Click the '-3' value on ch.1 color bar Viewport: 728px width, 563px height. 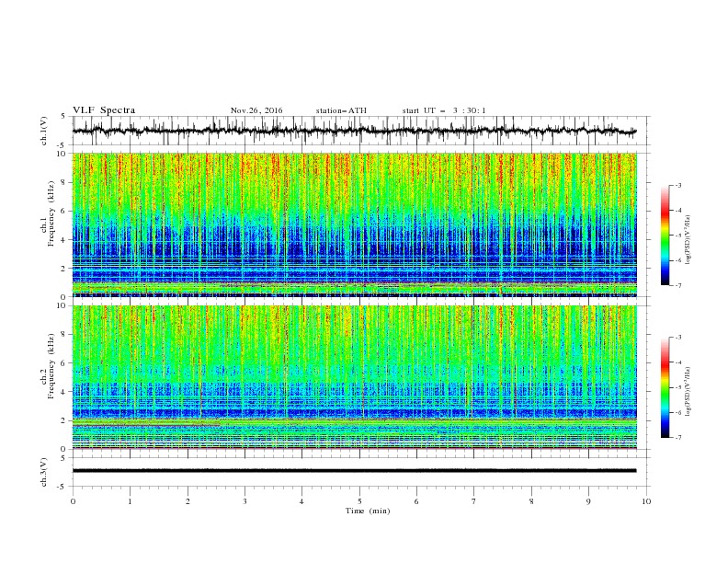point(678,185)
